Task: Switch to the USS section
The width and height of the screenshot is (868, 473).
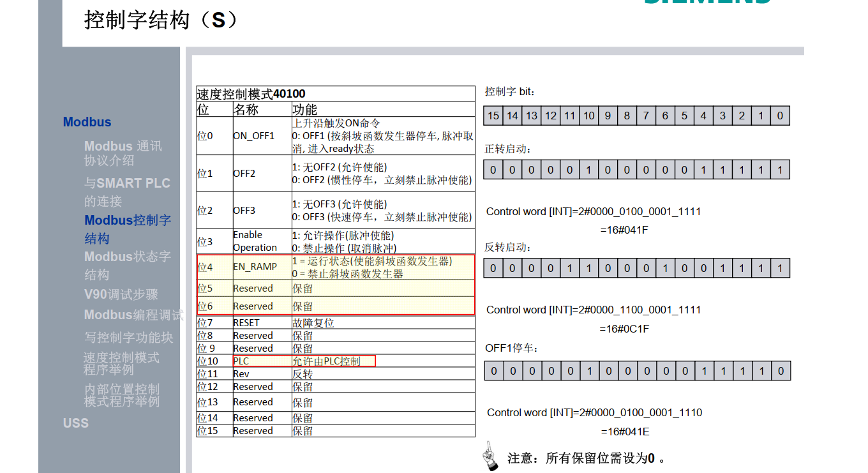Action: (x=75, y=423)
